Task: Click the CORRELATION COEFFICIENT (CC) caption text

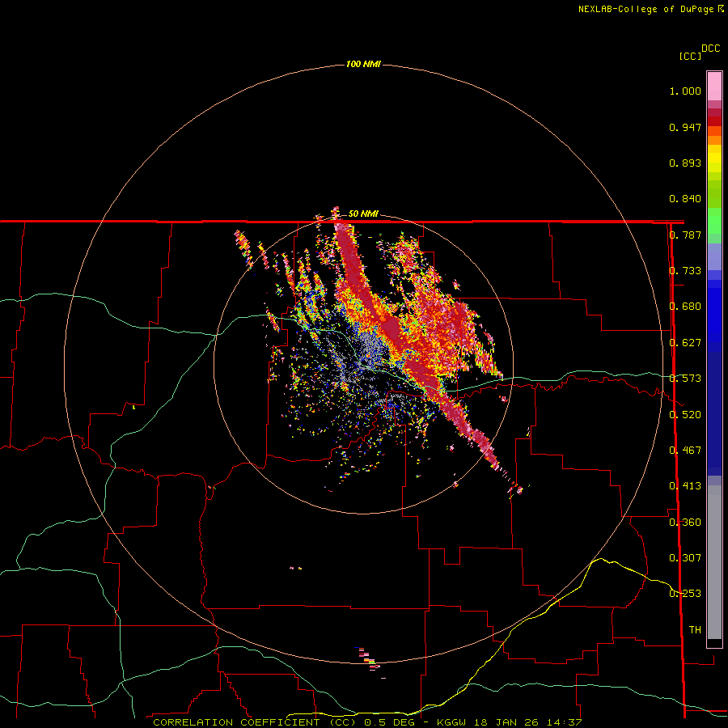Action: point(255,722)
